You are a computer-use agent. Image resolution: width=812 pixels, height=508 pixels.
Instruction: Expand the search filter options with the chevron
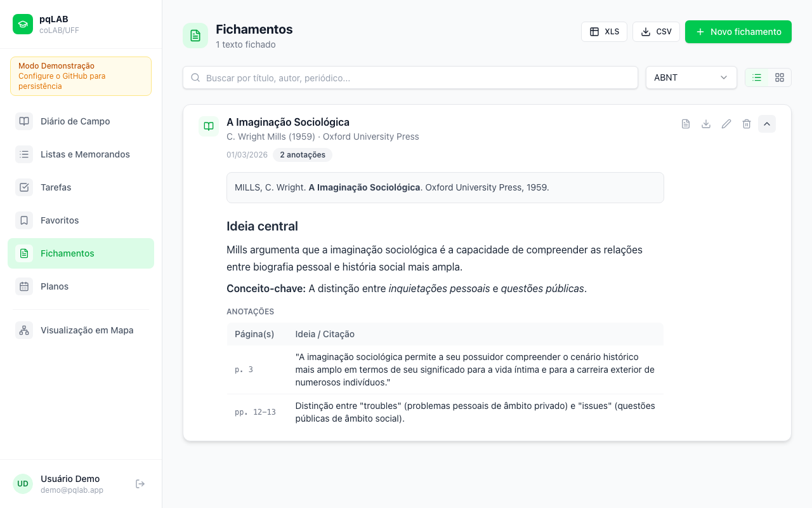pos(723,77)
